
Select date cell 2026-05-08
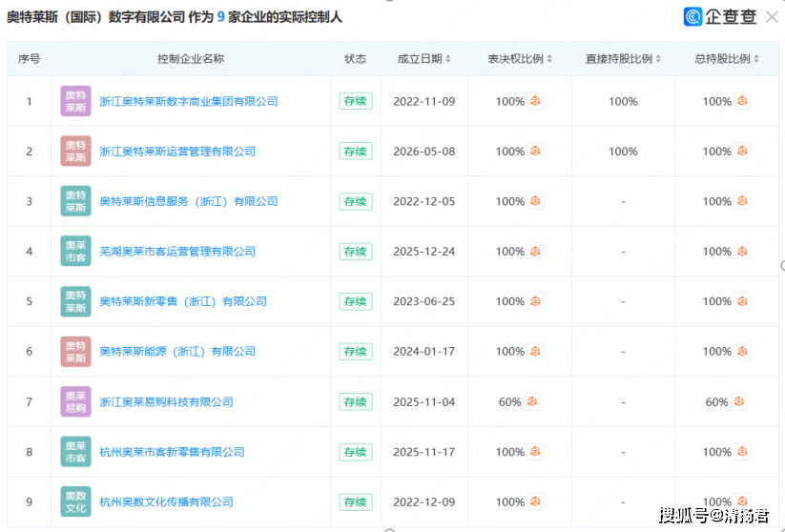[424, 152]
